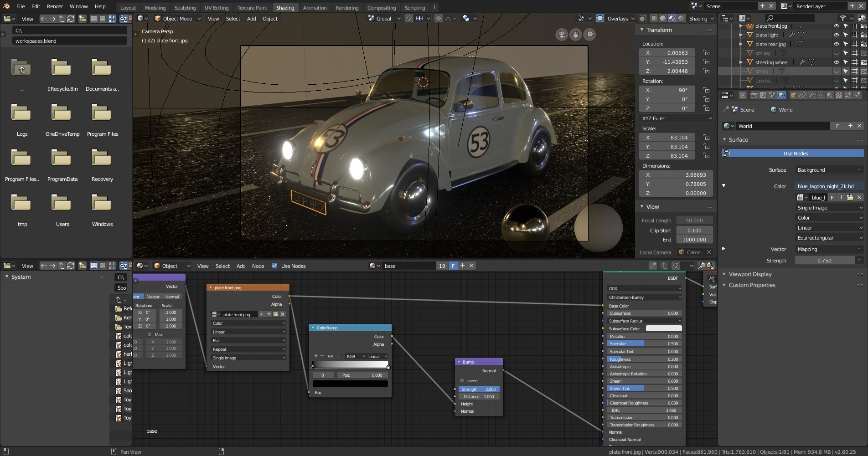Click the Recycle Bin folder icon

61,68
